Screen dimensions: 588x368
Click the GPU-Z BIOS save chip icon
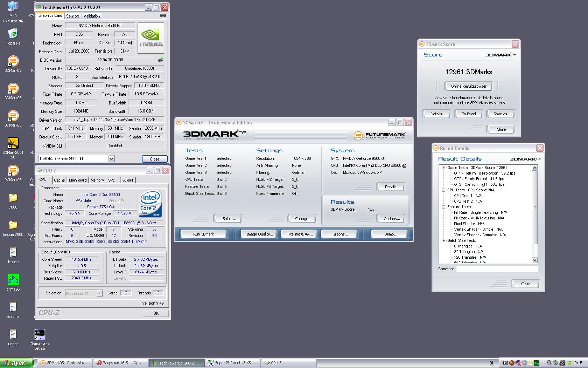[160, 60]
